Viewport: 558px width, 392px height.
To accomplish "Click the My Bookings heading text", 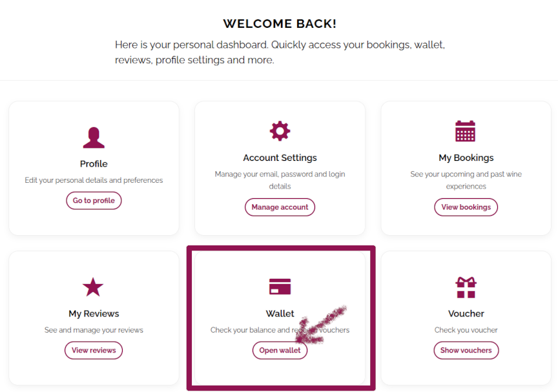I will point(466,158).
